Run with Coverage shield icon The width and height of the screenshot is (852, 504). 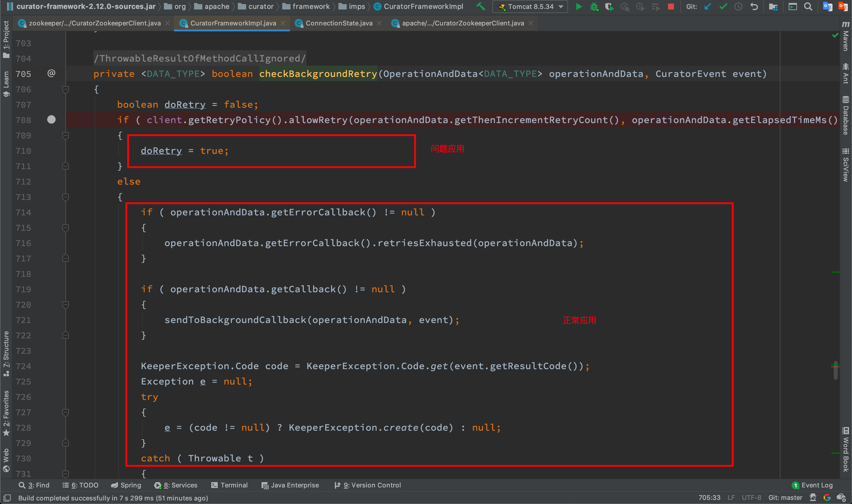[609, 7]
